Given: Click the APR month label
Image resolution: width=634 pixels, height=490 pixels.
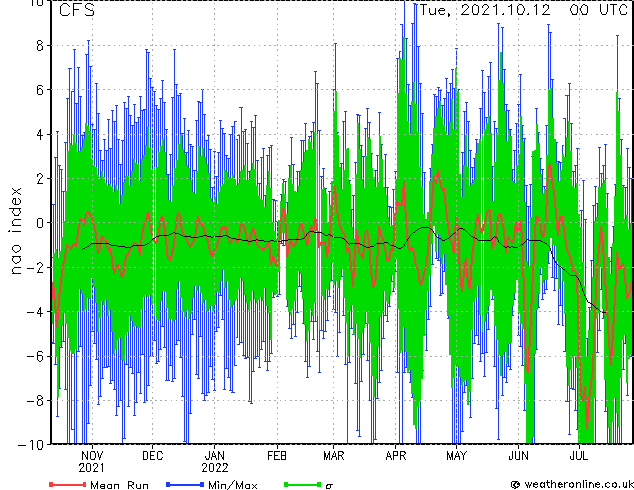Looking at the screenshot, I should pyautogui.click(x=395, y=456).
